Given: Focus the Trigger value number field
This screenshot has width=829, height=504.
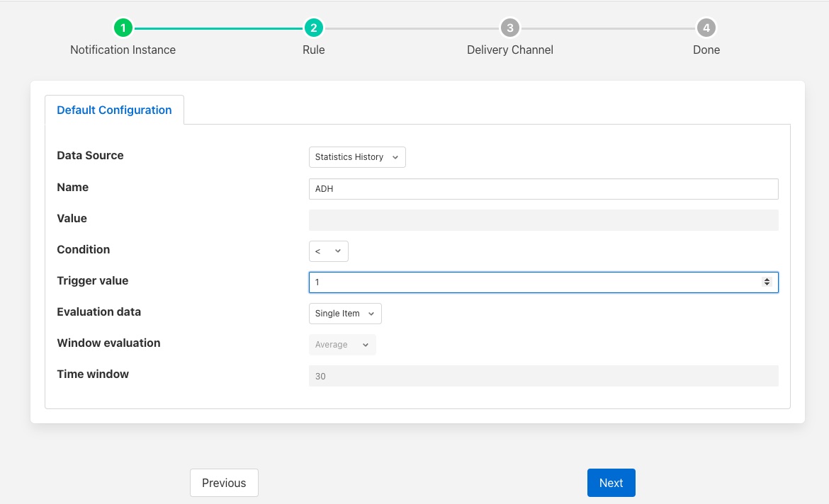Looking at the screenshot, I should pos(531,282).
